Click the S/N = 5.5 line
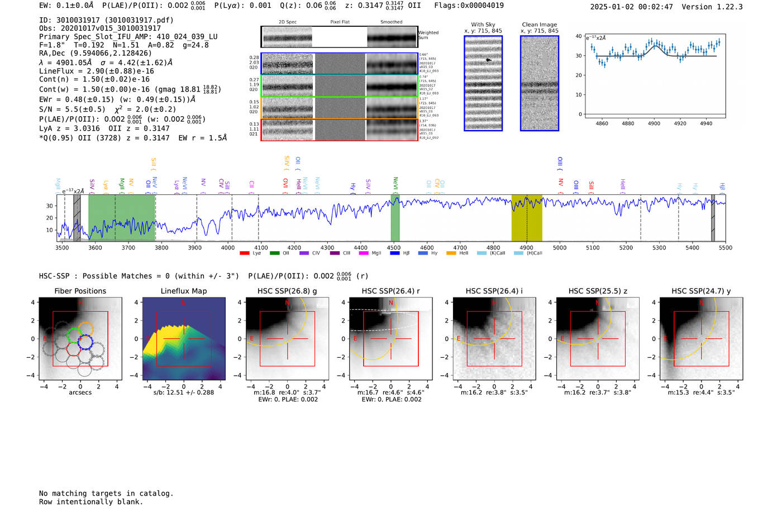 [108, 109]
